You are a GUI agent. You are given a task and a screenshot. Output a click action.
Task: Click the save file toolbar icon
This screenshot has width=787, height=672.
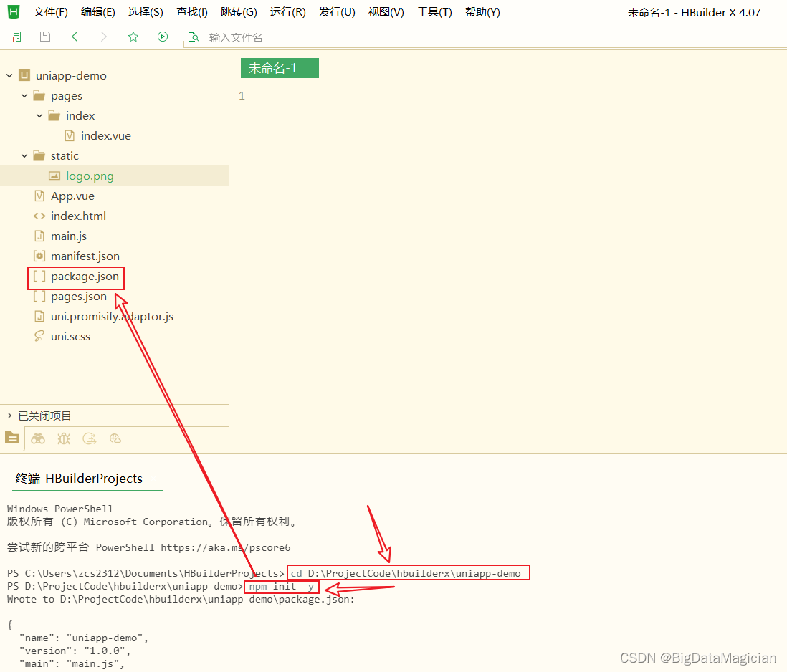pos(45,36)
